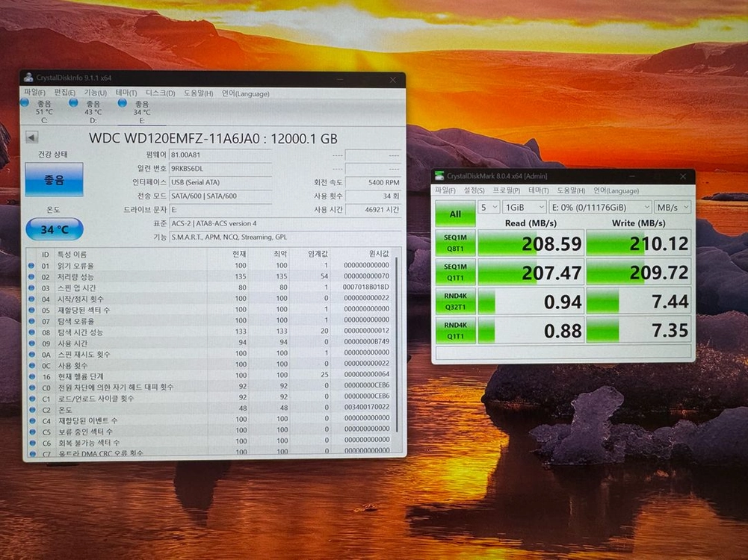The image size is (748, 560).
Task: Click the previous disk arrow button
Action: tap(31, 137)
